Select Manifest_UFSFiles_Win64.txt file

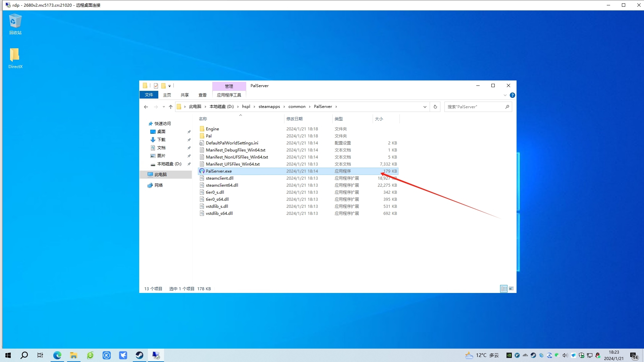(233, 164)
